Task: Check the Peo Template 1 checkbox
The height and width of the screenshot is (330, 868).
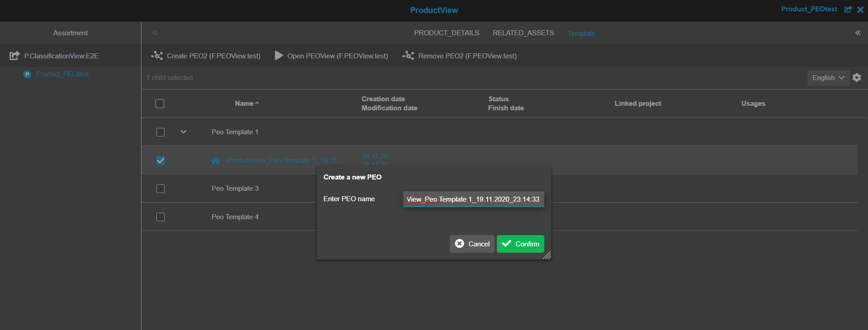Action: [x=160, y=132]
